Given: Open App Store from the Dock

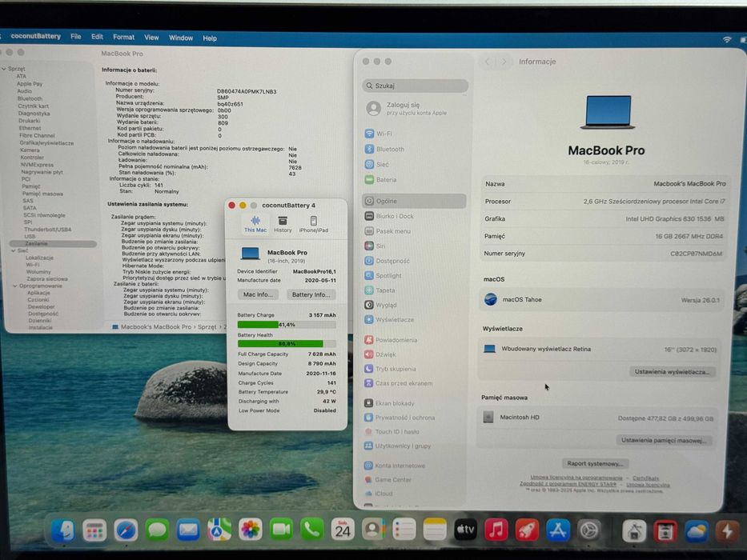Looking at the screenshot, I should [558, 530].
